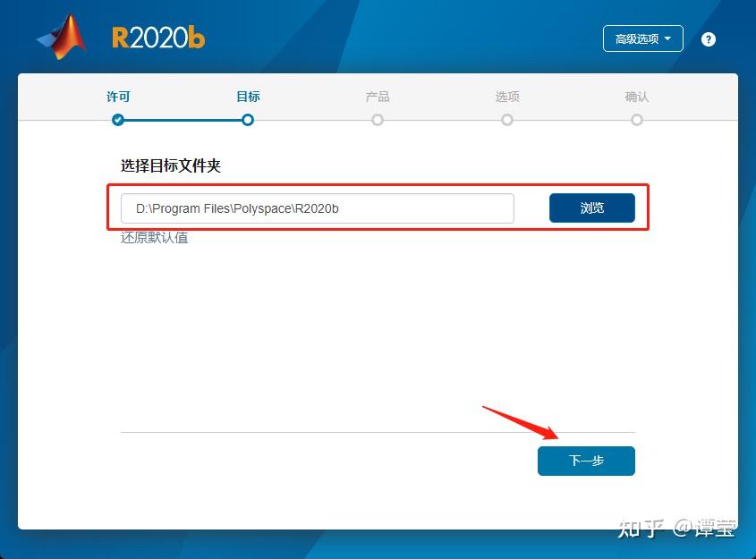Click the blue progress bar between 许可 and 目标
756x559 pixels.
[183, 119]
